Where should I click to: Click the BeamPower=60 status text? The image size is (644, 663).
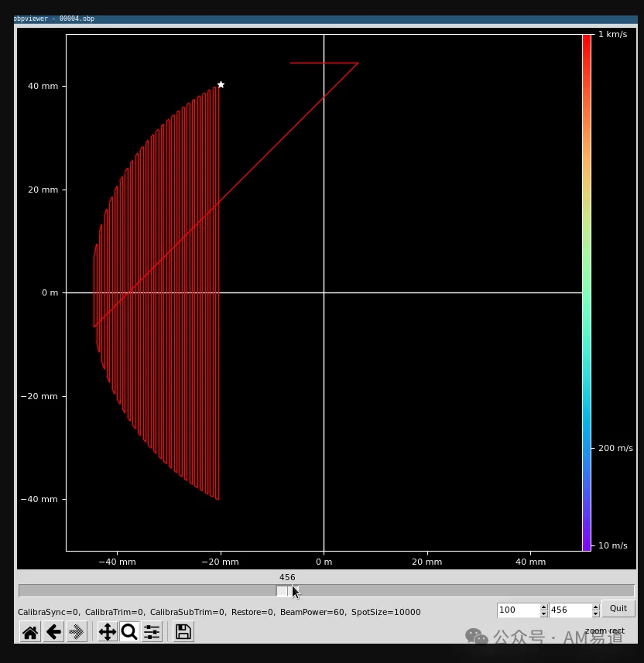coord(312,612)
